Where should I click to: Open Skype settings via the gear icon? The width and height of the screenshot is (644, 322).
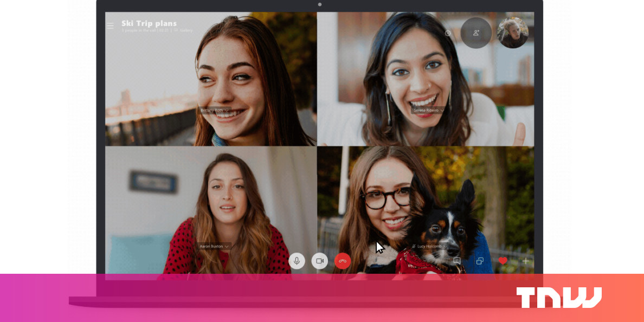point(448,33)
